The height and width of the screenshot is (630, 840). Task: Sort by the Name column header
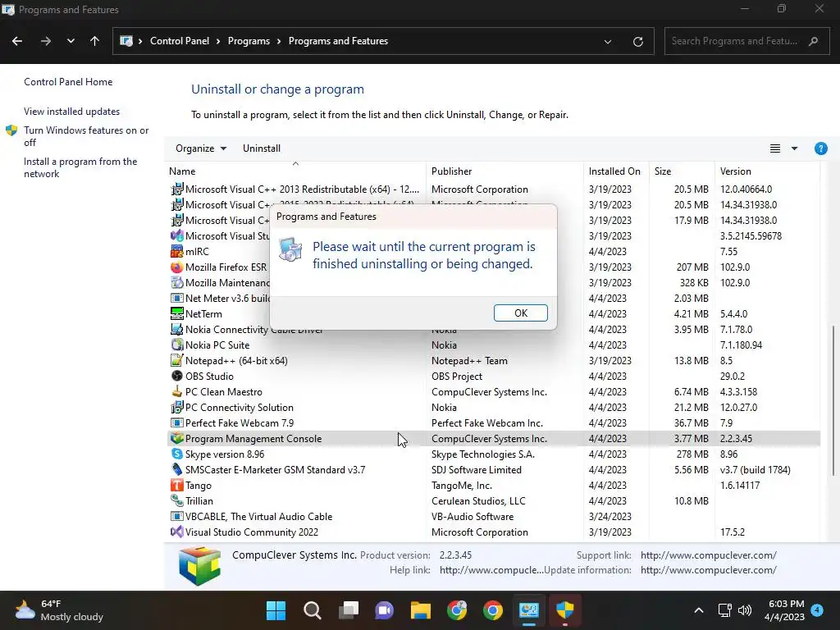[x=295, y=171]
